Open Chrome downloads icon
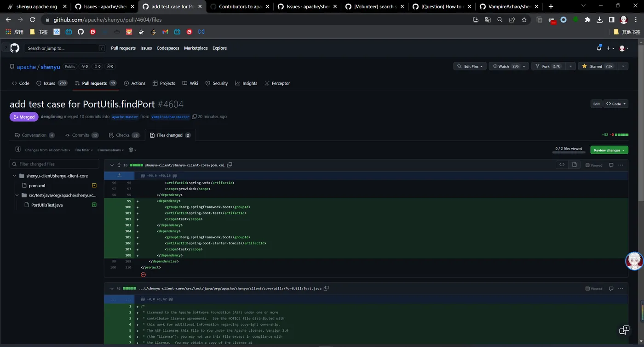Screen dimensions: 644x347 599,20
